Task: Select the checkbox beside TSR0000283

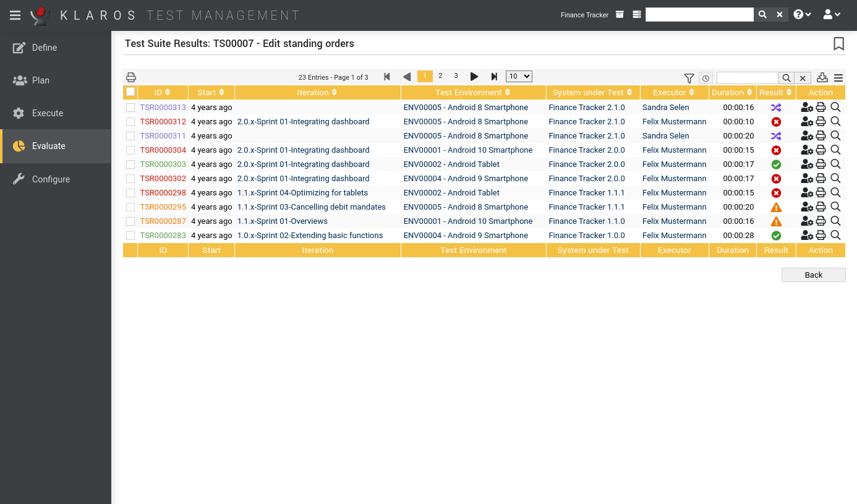Action: [130, 235]
